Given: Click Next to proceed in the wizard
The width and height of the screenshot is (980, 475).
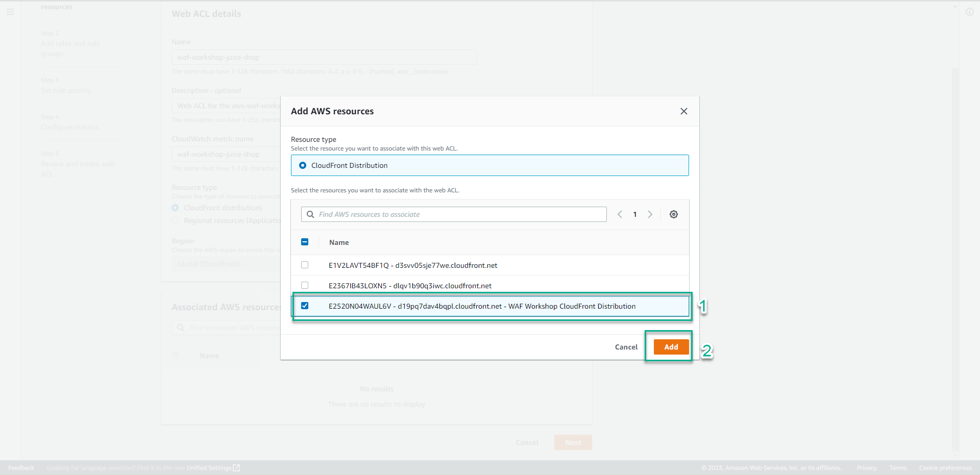Looking at the screenshot, I should (573, 442).
